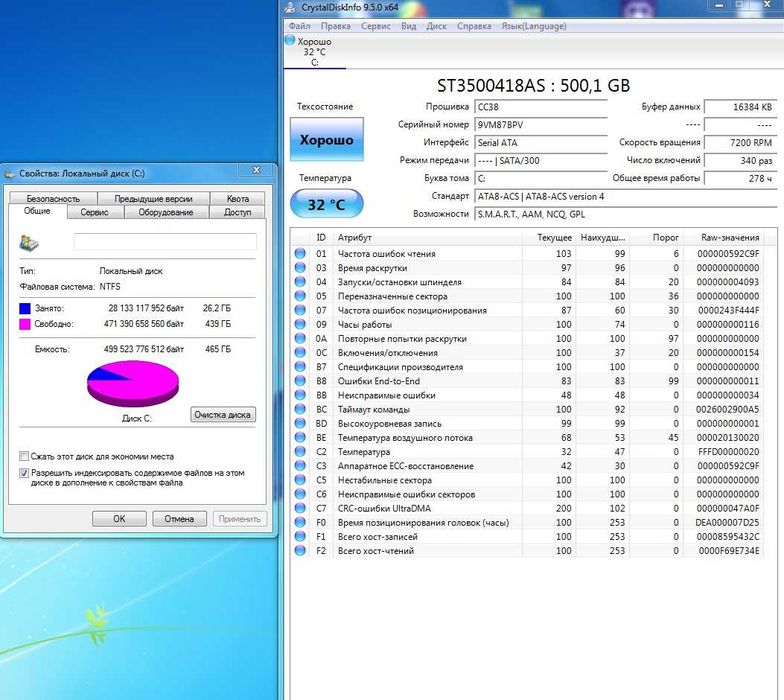Image resolution: width=784 pixels, height=700 pixels.
Task: Click the Очистка диска button
Action: tap(223, 414)
